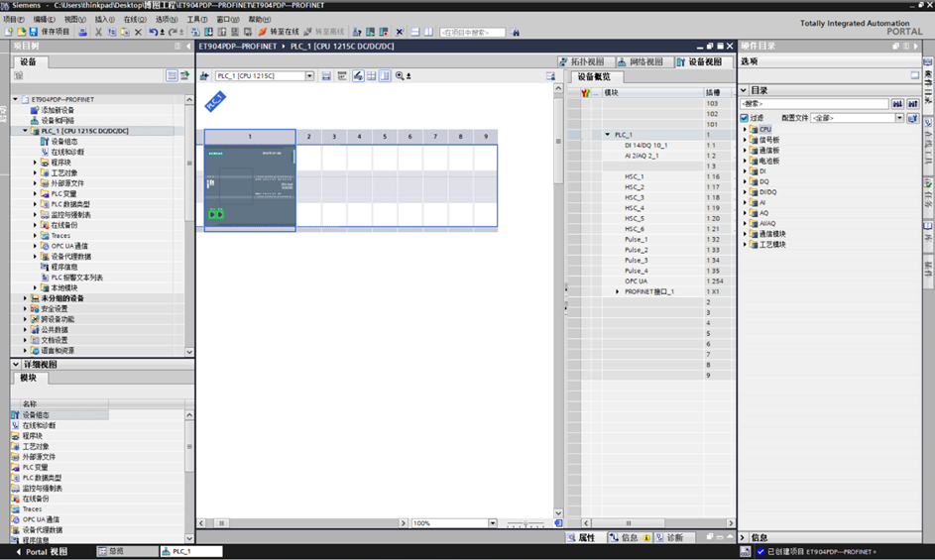935x560 pixels.
Task: Click the open project folder icon
Action: coord(21,32)
